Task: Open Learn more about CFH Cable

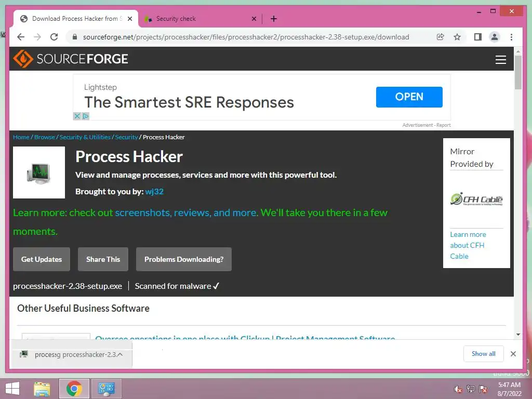Action: (468, 245)
